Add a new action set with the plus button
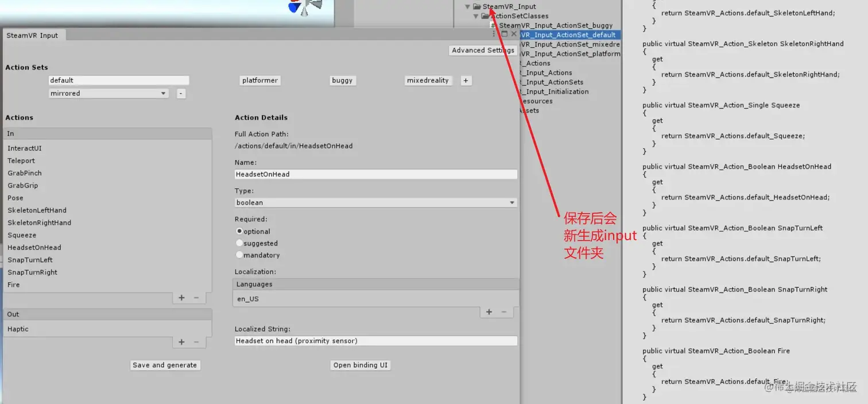Image resolution: width=868 pixels, height=404 pixels. click(466, 80)
